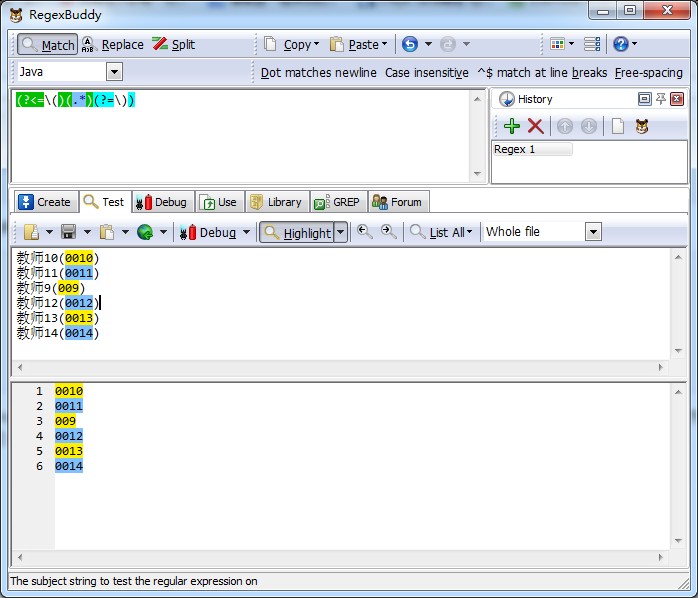Click the move regex down arrow
Screen dimensions: 698x598
coord(588,126)
